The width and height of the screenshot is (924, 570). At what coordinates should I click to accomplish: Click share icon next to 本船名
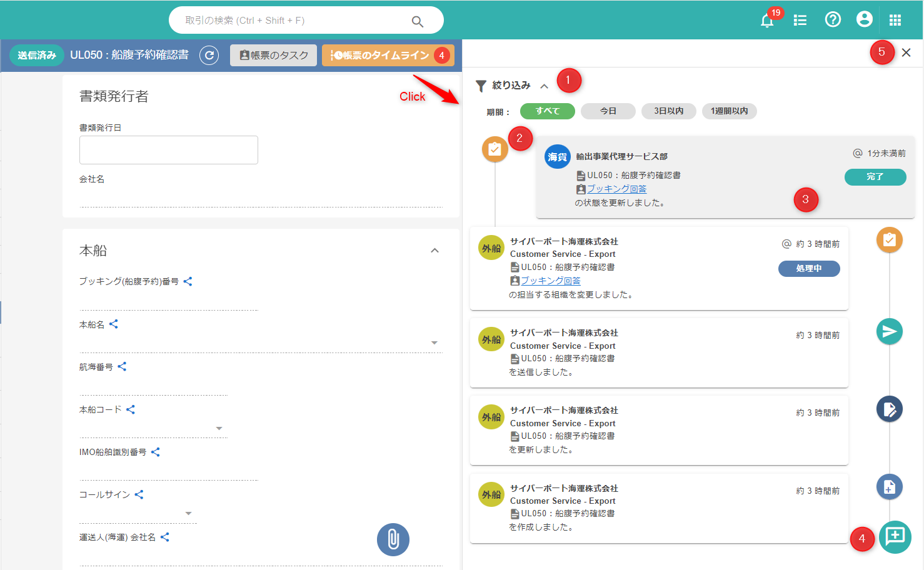[x=114, y=324]
